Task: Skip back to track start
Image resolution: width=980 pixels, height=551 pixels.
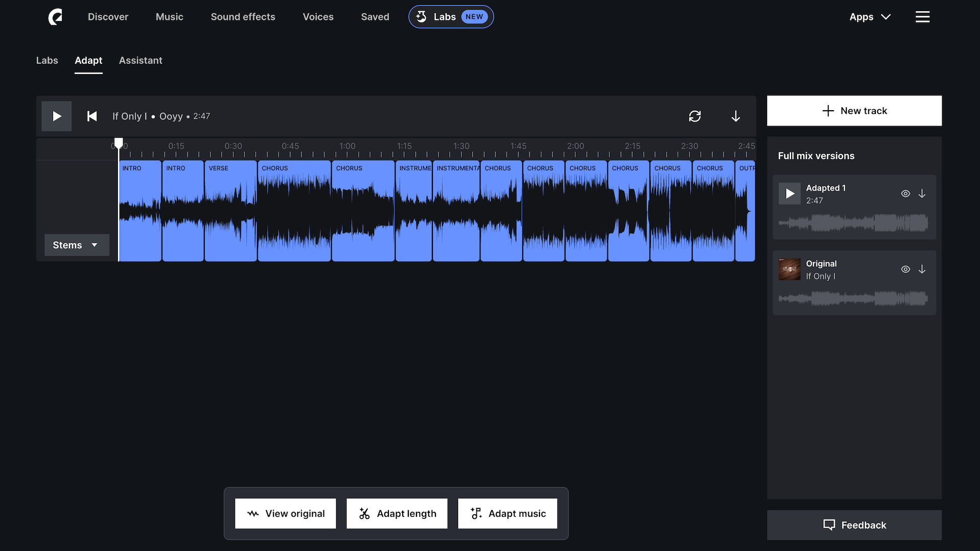Action: [92, 116]
